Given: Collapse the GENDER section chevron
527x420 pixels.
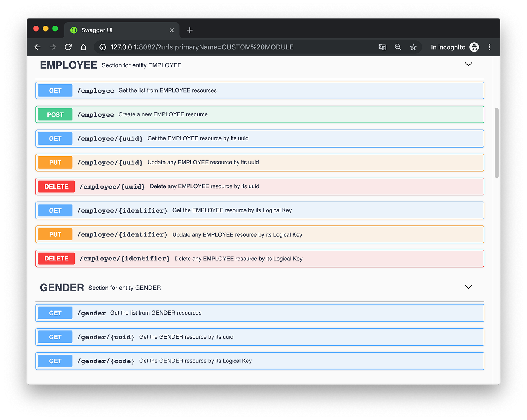Looking at the screenshot, I should pos(468,286).
